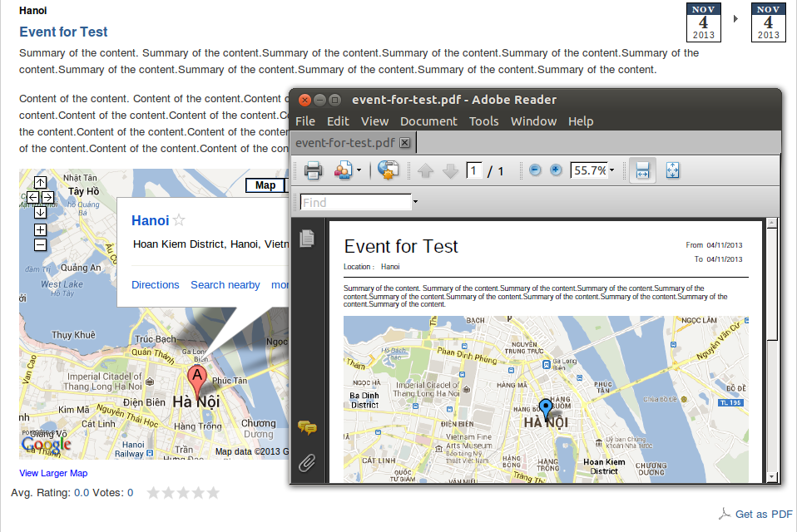Rate the event three stars
Viewport: 797px width, 532px height.
click(x=183, y=493)
